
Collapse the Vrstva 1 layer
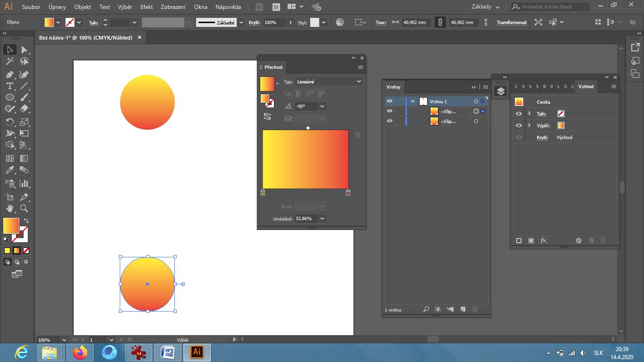[413, 101]
